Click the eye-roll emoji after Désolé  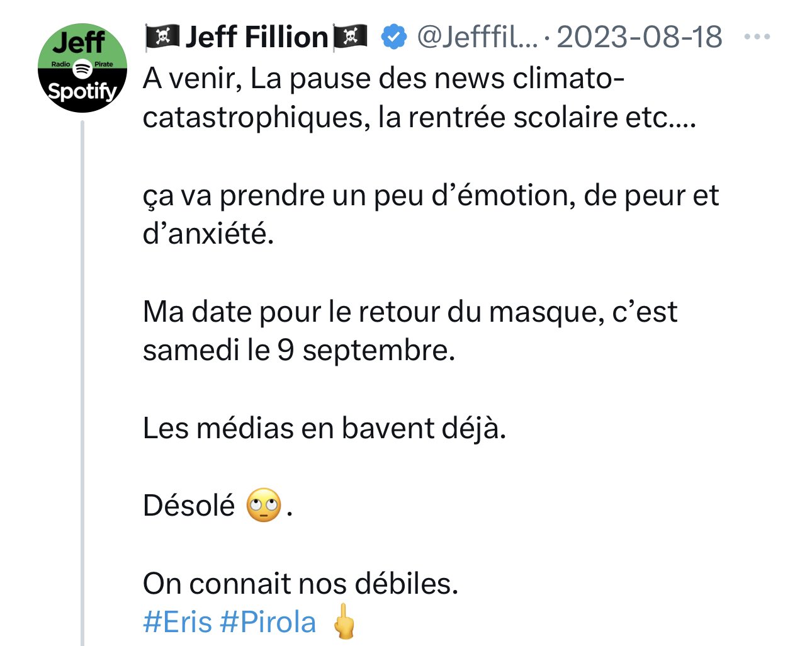coord(264,505)
